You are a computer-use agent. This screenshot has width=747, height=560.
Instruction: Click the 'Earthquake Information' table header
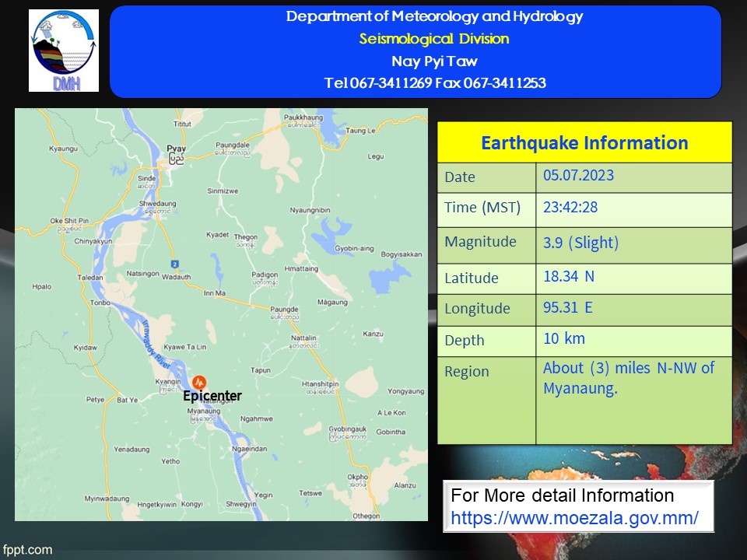pos(584,142)
